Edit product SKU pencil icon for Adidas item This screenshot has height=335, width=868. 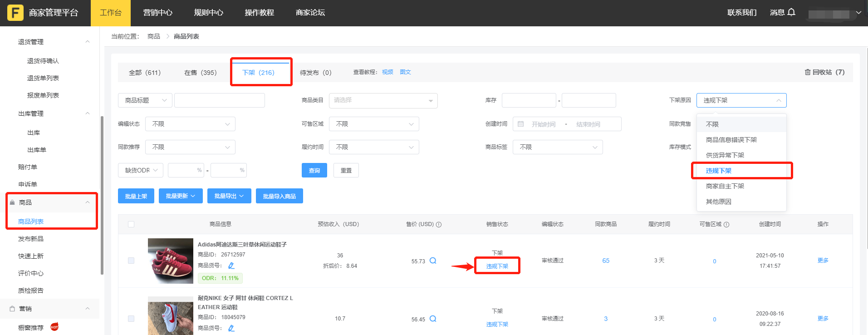click(x=231, y=266)
